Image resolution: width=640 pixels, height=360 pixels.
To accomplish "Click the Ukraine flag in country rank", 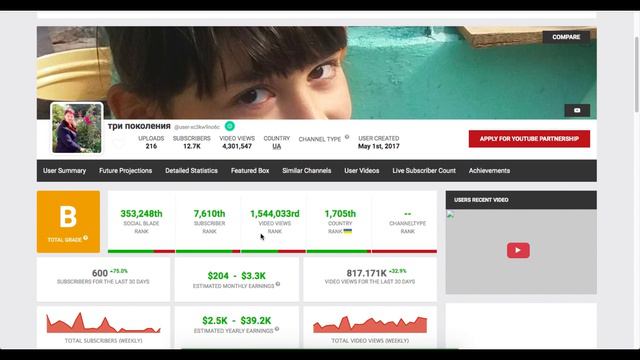I will (x=348, y=231).
